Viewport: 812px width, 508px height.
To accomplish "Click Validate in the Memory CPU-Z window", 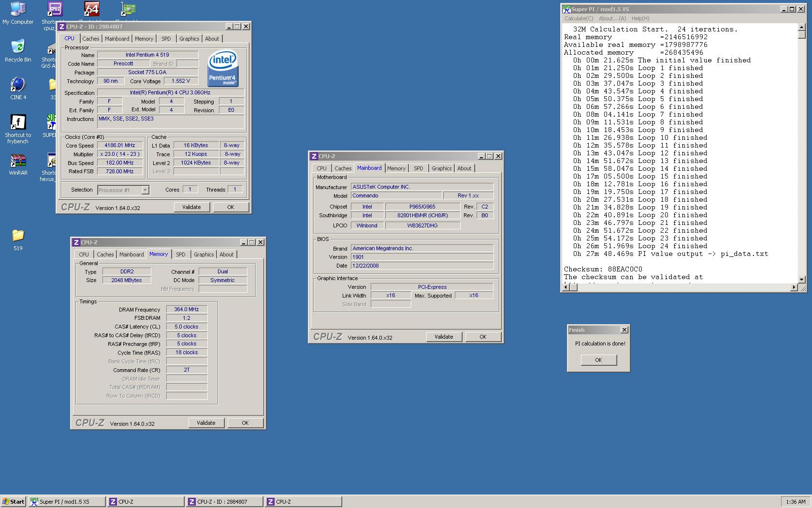I will pyautogui.click(x=206, y=423).
